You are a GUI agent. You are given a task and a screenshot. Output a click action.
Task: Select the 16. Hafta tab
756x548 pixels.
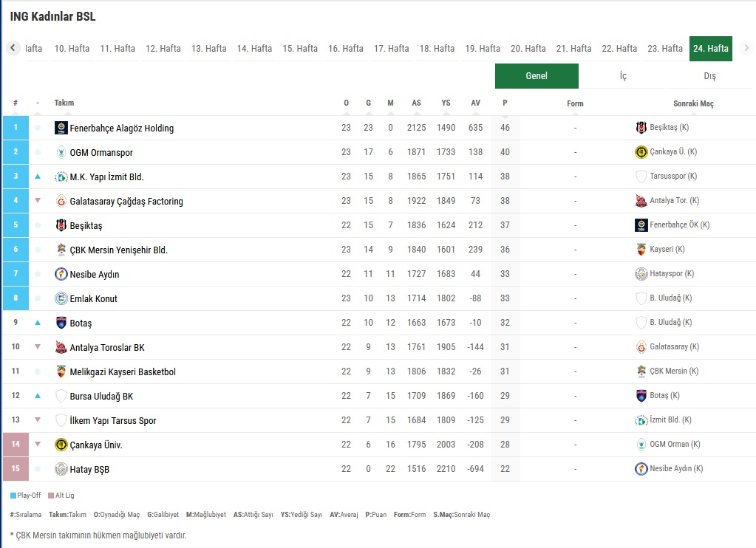(x=346, y=49)
